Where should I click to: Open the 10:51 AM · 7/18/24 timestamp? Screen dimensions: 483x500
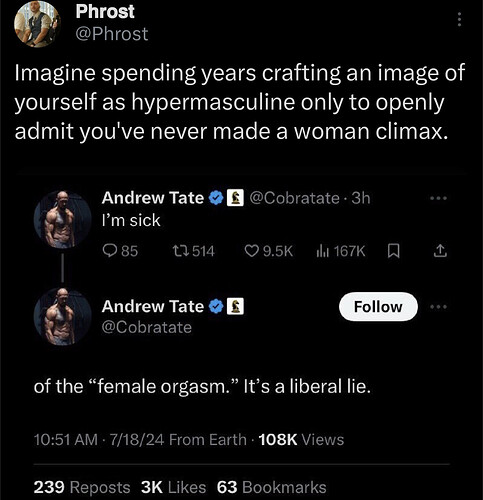[x=99, y=439]
